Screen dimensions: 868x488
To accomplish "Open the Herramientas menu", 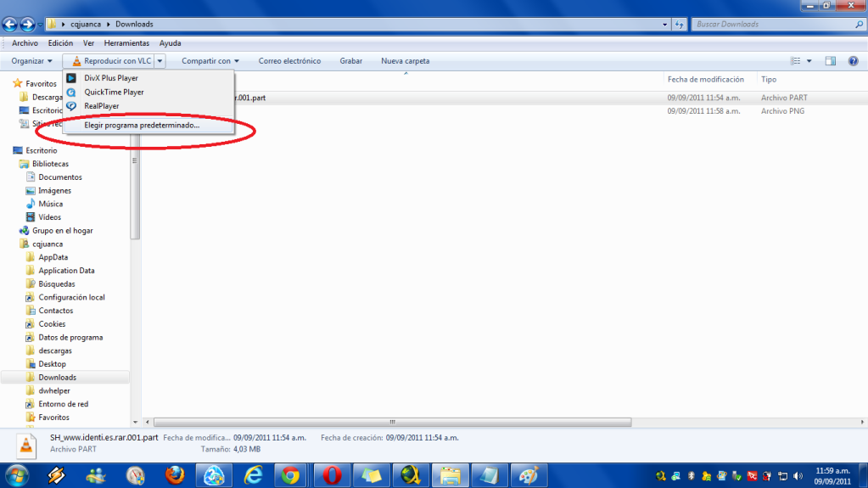I will [126, 43].
